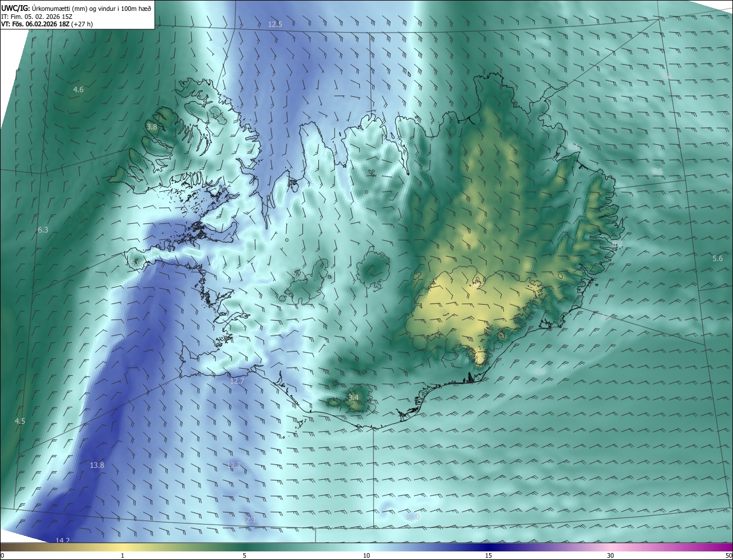Pick the 6.3 value label

coord(43,230)
